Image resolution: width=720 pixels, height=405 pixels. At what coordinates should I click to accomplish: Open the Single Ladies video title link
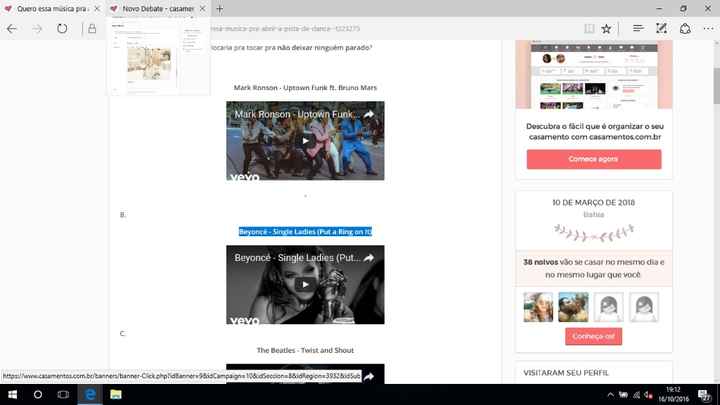click(x=298, y=258)
